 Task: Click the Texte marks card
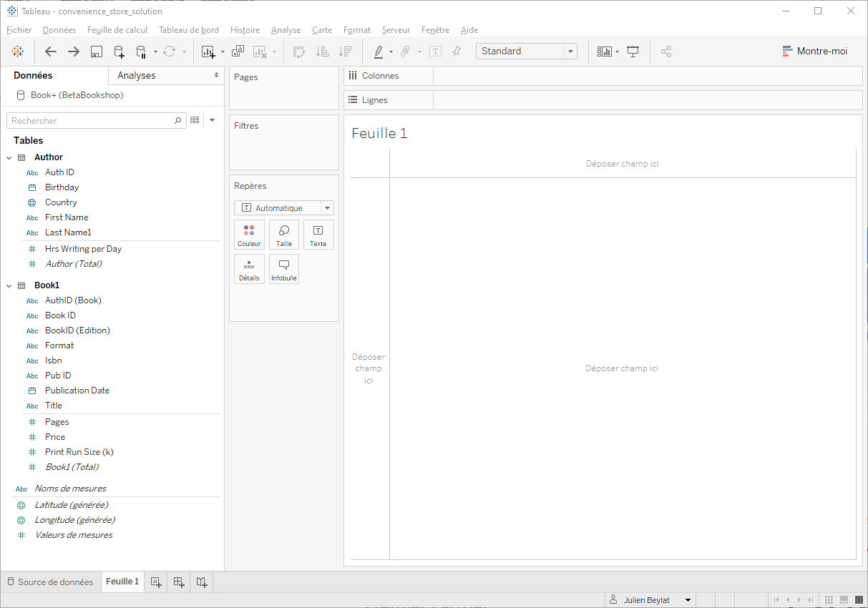(x=318, y=235)
